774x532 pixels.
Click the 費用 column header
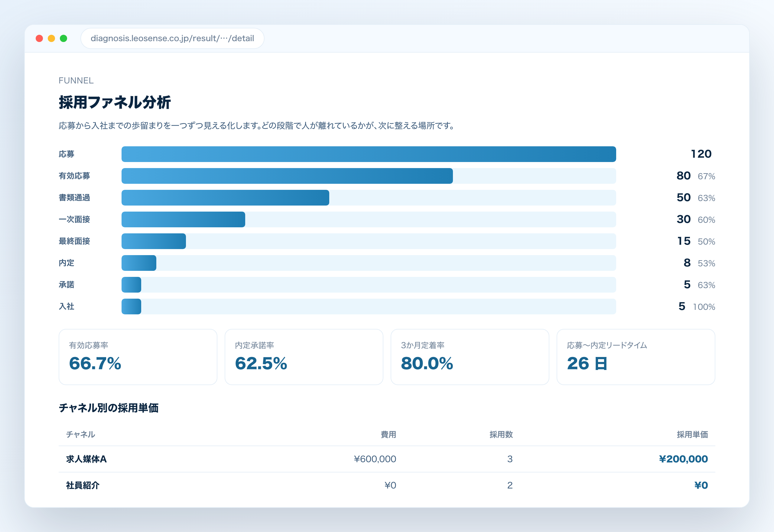388,434
